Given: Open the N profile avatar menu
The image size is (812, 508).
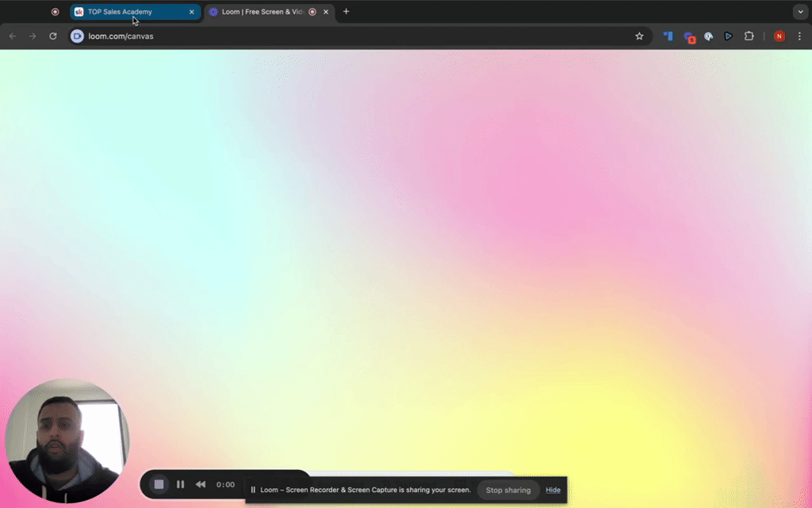Looking at the screenshot, I should [x=779, y=36].
